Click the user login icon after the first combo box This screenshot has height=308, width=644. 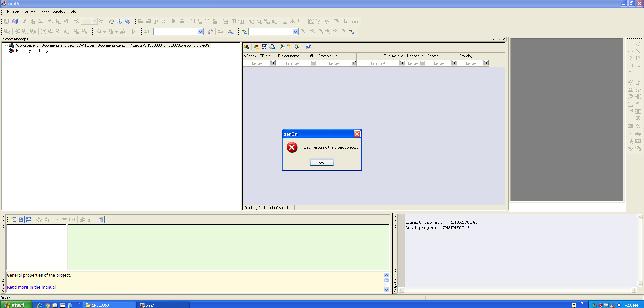tap(210, 32)
